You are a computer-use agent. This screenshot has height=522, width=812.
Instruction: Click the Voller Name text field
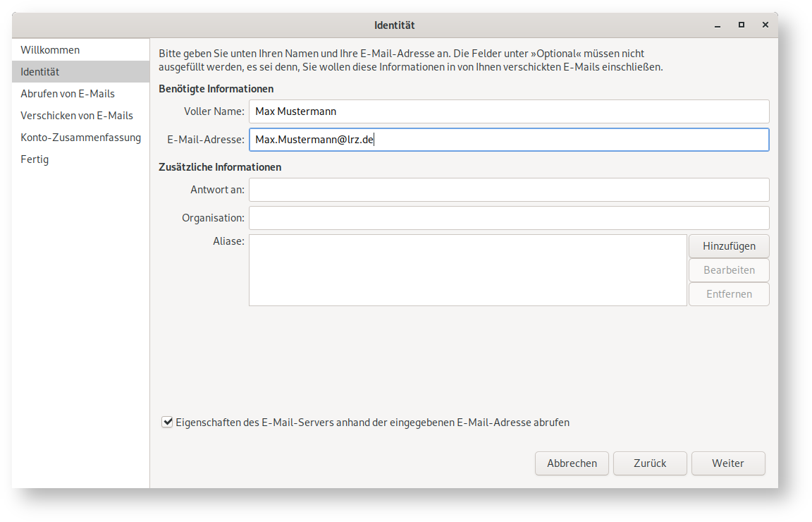click(x=508, y=111)
